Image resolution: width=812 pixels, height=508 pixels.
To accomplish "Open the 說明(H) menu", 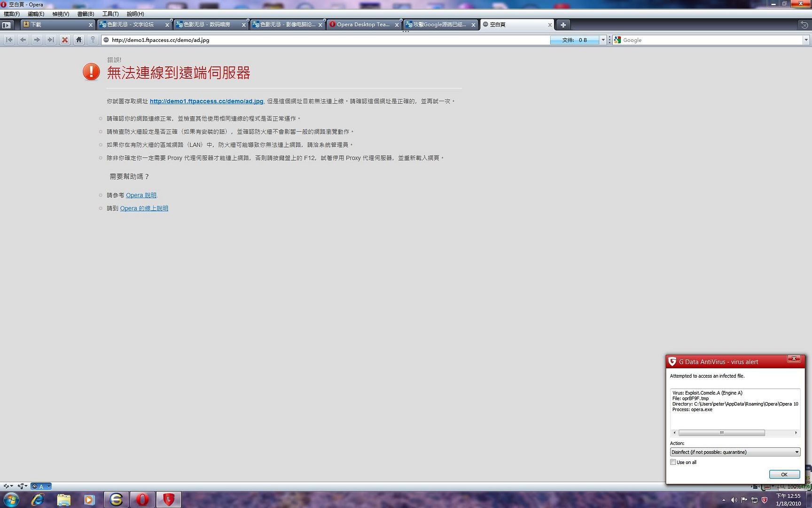I will pyautogui.click(x=135, y=14).
